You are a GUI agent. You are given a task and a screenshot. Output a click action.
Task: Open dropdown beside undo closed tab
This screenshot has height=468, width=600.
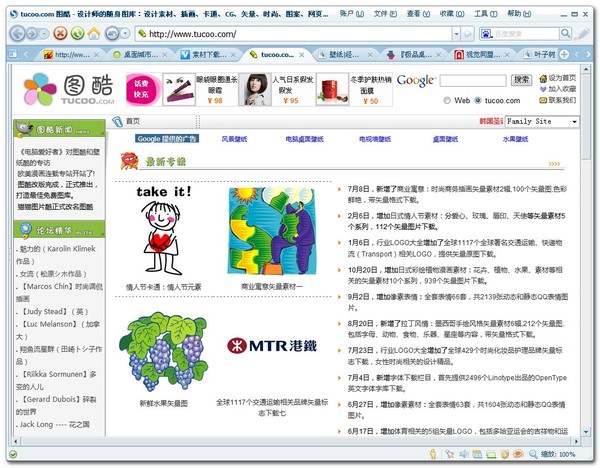[x=126, y=34]
